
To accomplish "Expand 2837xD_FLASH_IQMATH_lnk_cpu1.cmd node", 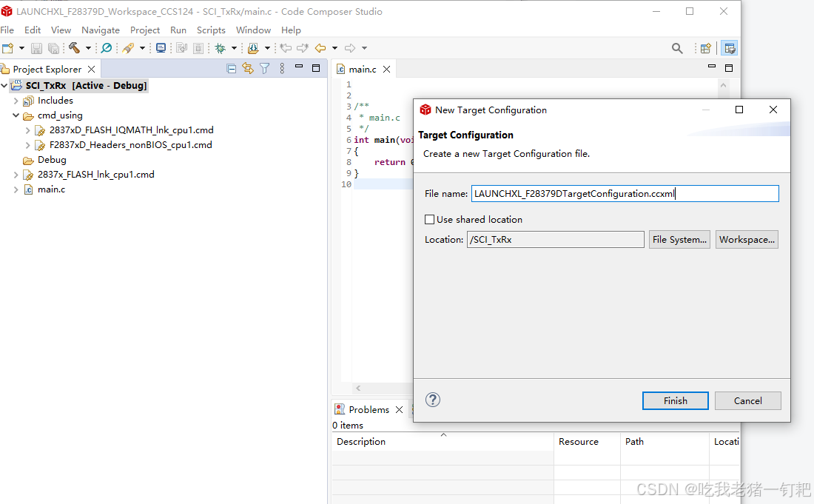I will (x=28, y=130).
